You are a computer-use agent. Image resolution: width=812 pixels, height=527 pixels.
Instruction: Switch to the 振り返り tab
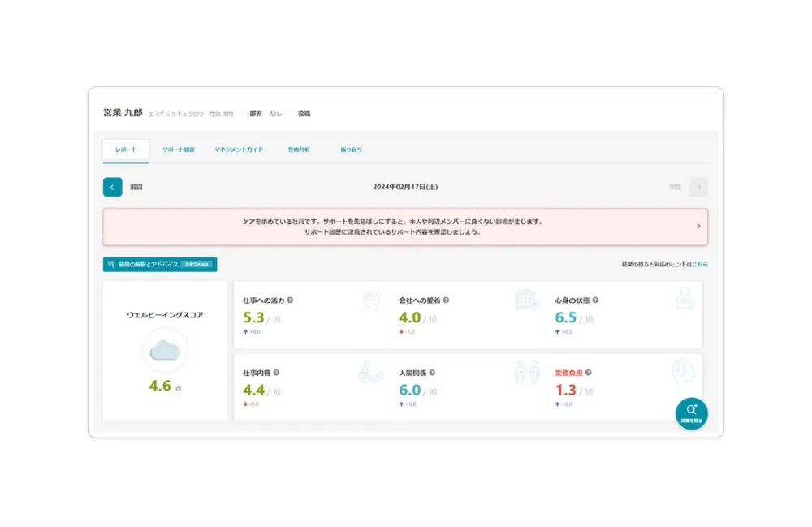(352, 149)
